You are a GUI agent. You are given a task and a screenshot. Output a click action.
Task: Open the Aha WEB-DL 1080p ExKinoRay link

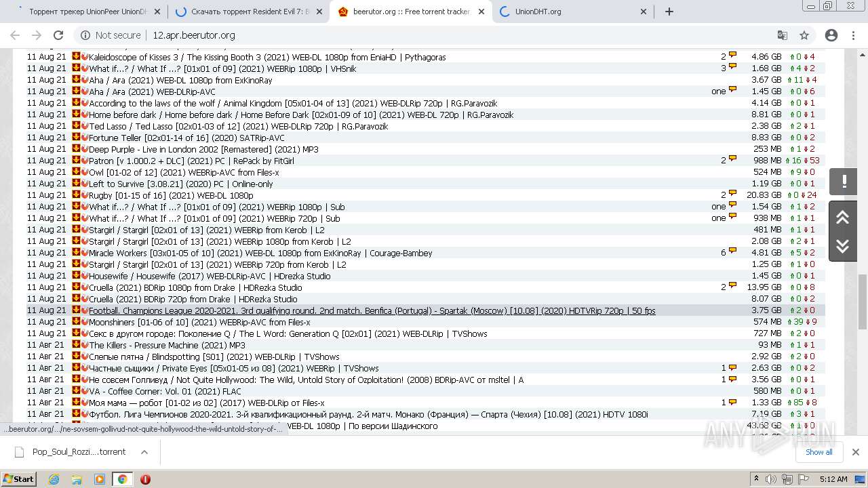tap(180, 80)
